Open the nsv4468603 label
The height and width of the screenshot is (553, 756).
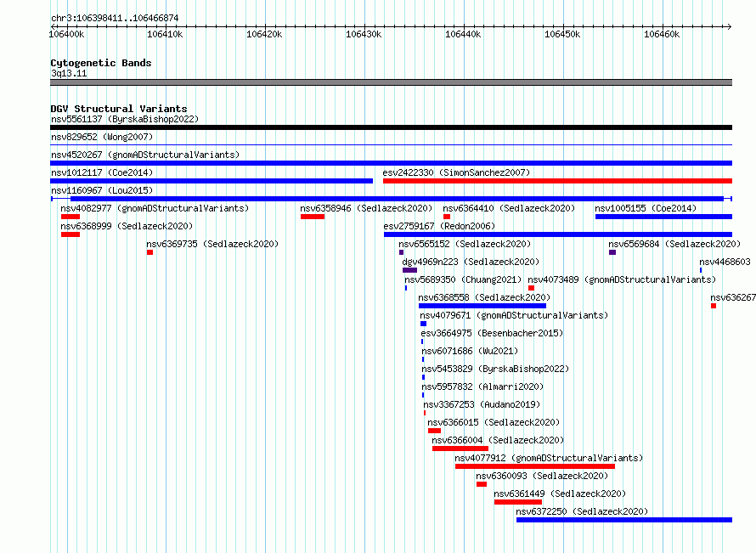pos(725,262)
